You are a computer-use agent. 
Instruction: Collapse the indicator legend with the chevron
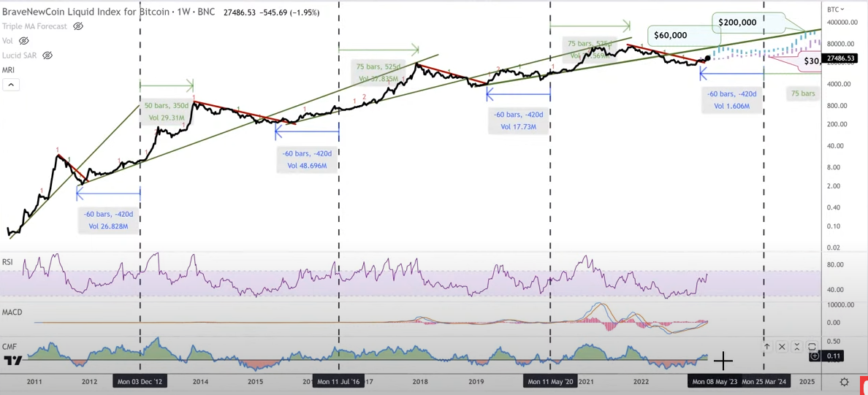click(12, 85)
